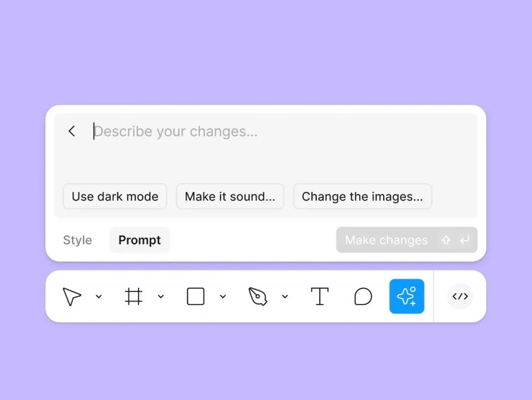Select the Move tool arrow
Image resolution: width=532 pixels, height=400 pixels.
click(71, 296)
